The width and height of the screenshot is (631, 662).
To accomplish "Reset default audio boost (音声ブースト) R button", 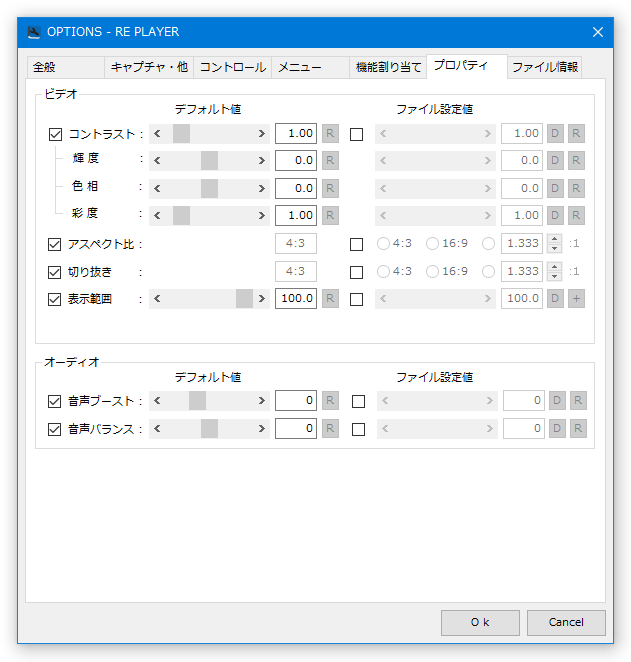I will pos(330,400).
